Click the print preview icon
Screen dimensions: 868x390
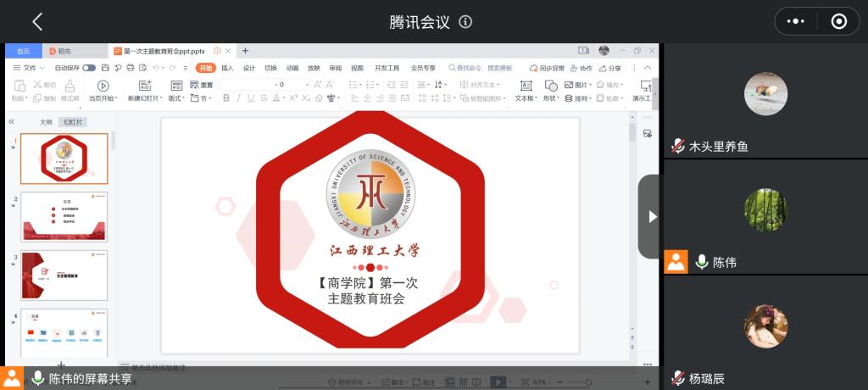(142, 68)
